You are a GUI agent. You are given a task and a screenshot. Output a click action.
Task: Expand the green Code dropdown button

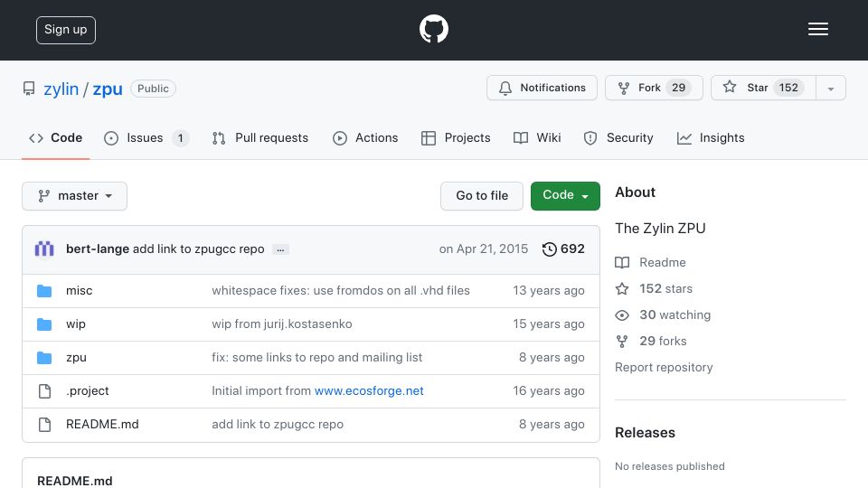565,196
